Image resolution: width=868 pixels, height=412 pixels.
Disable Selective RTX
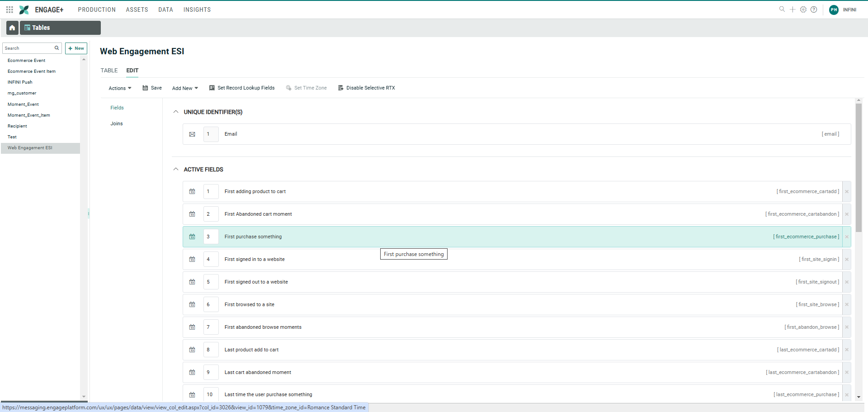[x=366, y=88]
